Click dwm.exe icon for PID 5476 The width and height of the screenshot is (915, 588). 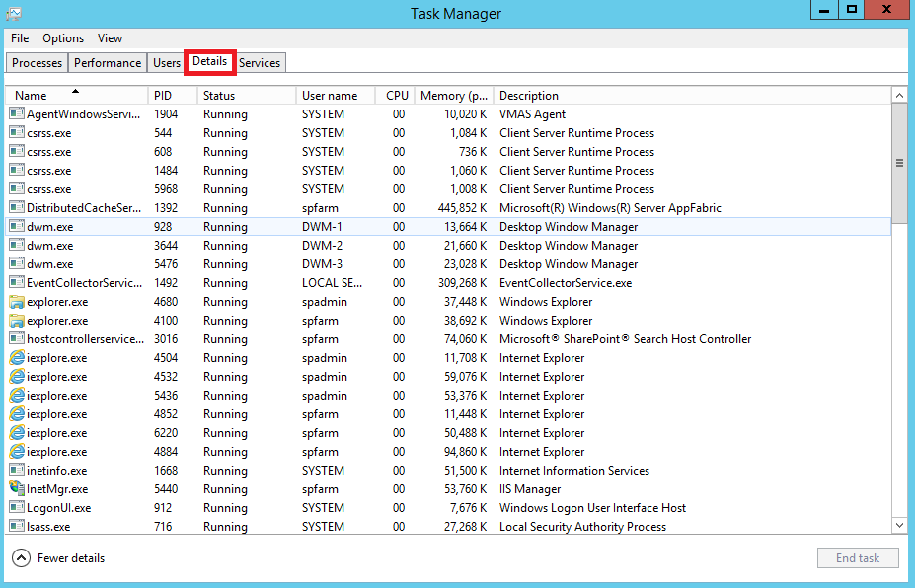pos(17,263)
